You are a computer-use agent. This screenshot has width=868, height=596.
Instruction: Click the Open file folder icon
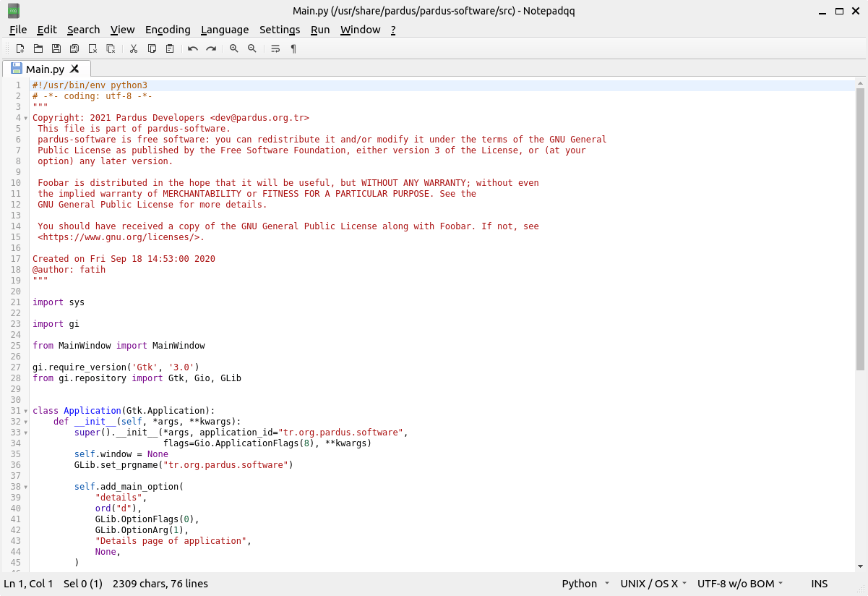pyautogui.click(x=38, y=48)
